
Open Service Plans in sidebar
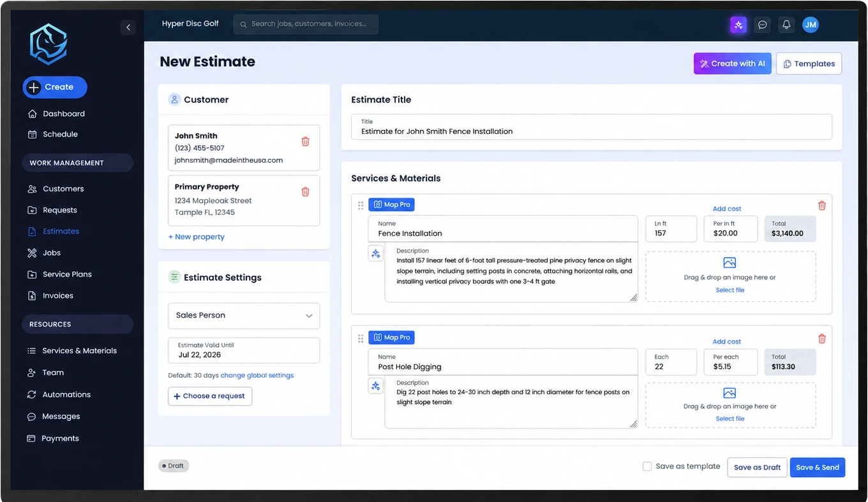tap(67, 274)
